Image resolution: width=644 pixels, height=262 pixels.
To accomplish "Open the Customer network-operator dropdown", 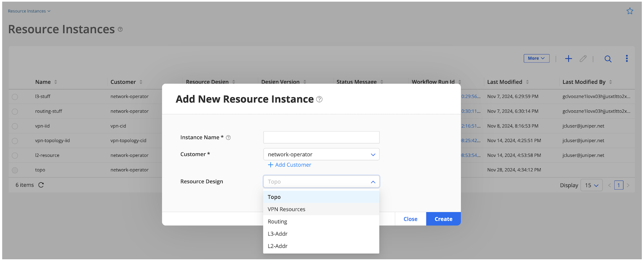I will tap(321, 155).
